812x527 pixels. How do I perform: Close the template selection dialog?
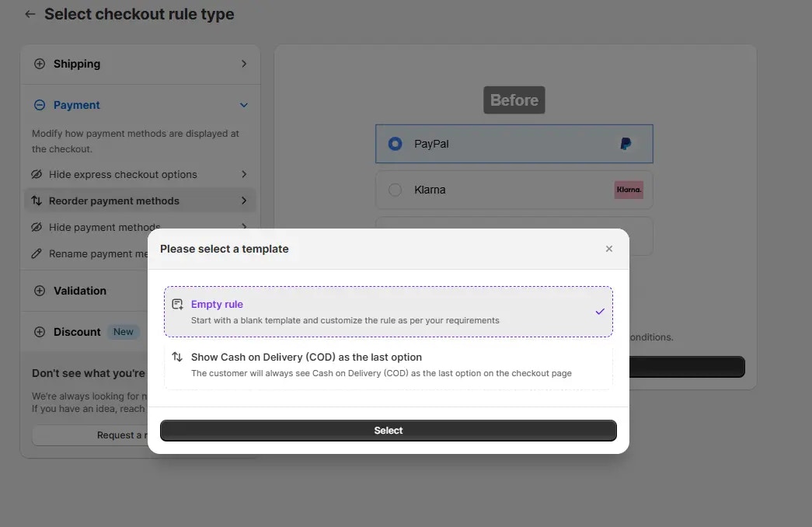(609, 249)
